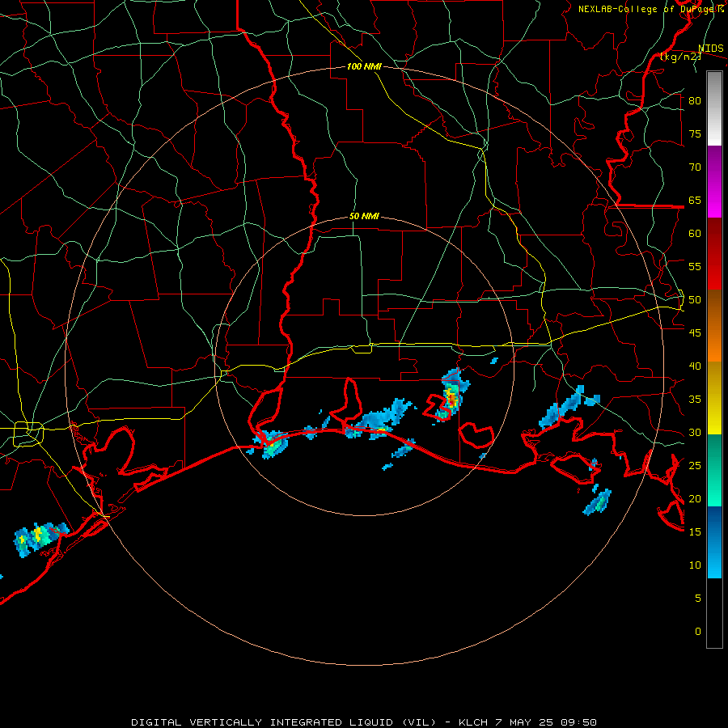Click the 80 value on the scale

[x=695, y=101]
